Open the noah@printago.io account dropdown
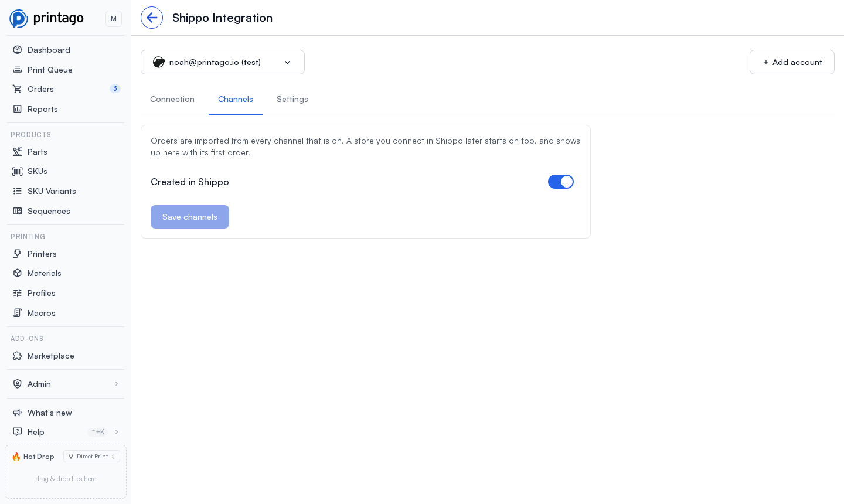844x504 pixels. (x=223, y=62)
